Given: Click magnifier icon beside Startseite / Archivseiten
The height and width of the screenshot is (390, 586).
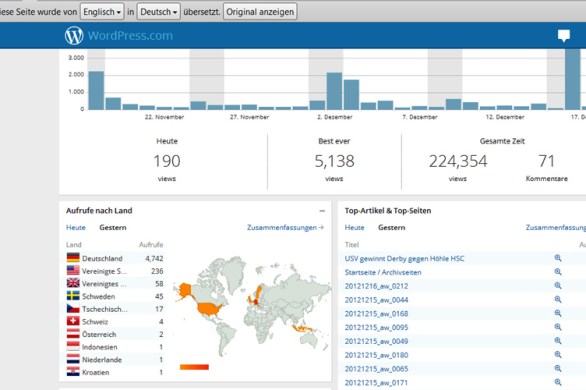Looking at the screenshot, I should tap(558, 272).
